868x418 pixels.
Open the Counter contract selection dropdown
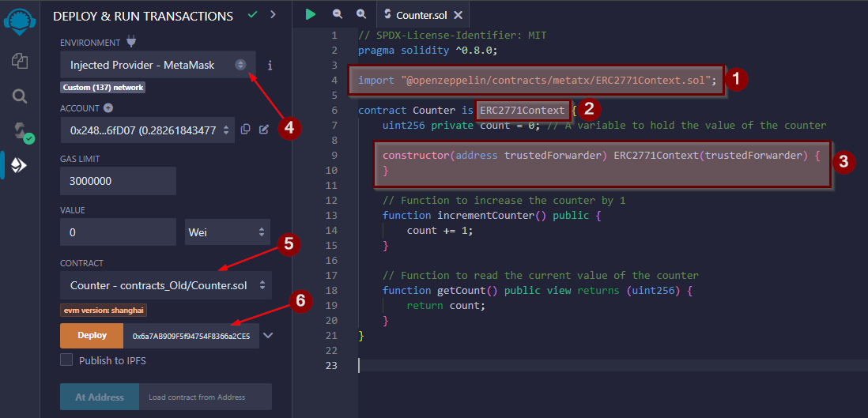coord(165,285)
